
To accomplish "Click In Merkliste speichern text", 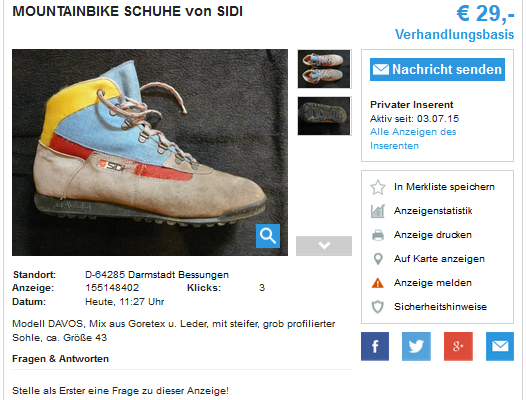I will [444, 187].
